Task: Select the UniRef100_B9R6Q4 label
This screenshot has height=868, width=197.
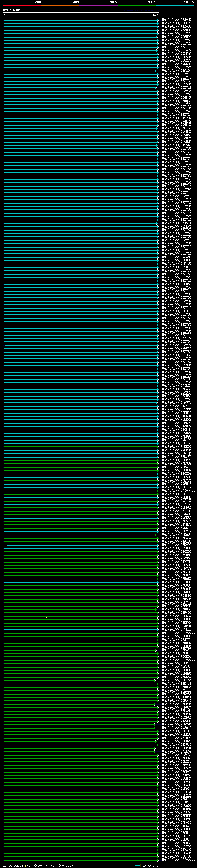Action: point(176,64)
